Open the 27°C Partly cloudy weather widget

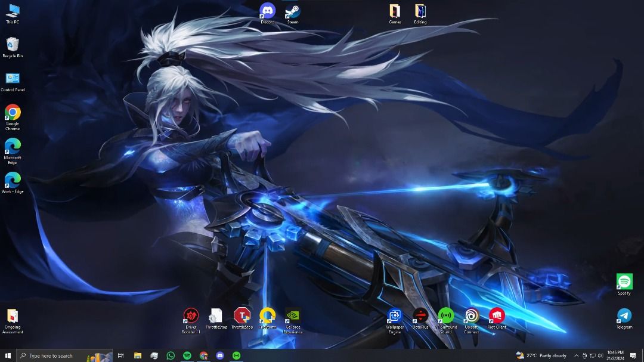541,355
